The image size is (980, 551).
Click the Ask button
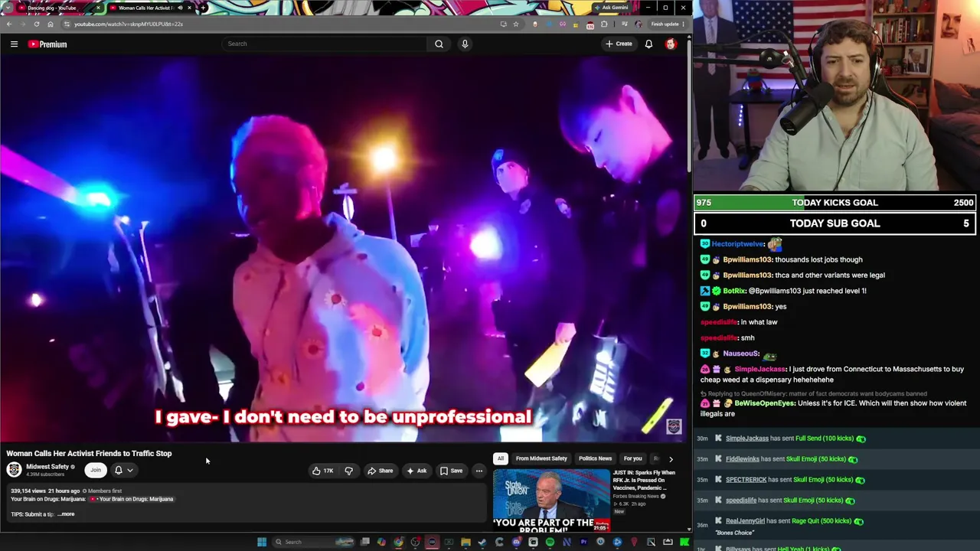pos(416,471)
